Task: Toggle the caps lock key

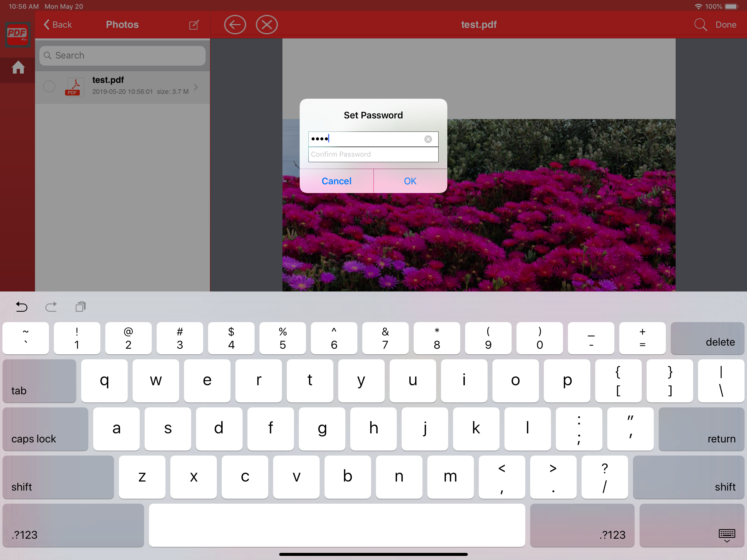Action: (x=45, y=429)
